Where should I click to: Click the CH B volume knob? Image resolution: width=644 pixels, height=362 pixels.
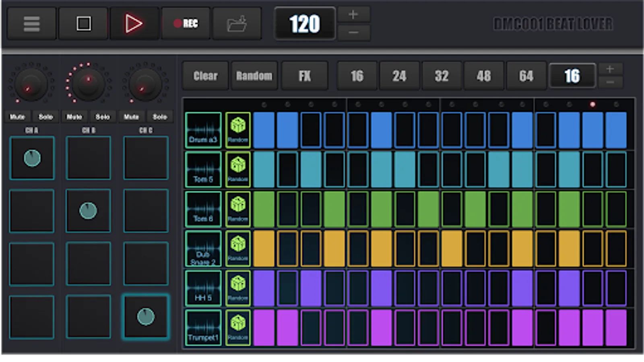(x=88, y=83)
